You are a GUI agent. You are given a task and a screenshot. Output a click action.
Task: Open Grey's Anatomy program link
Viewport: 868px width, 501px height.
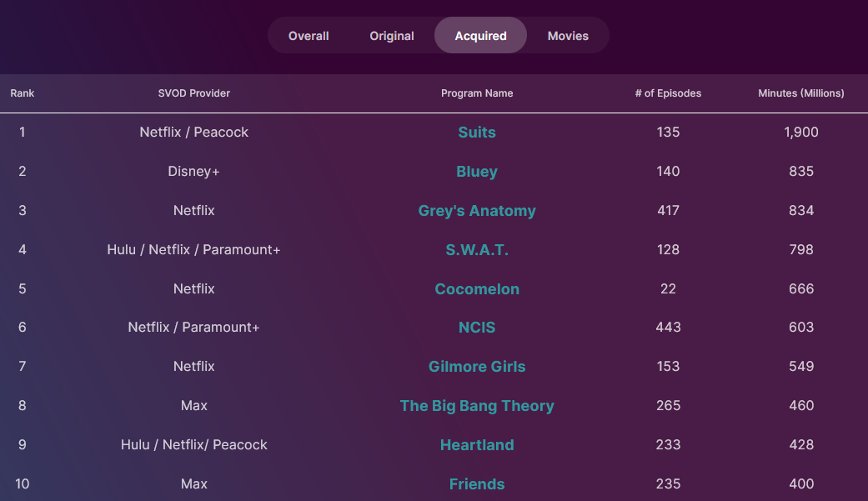tap(477, 211)
